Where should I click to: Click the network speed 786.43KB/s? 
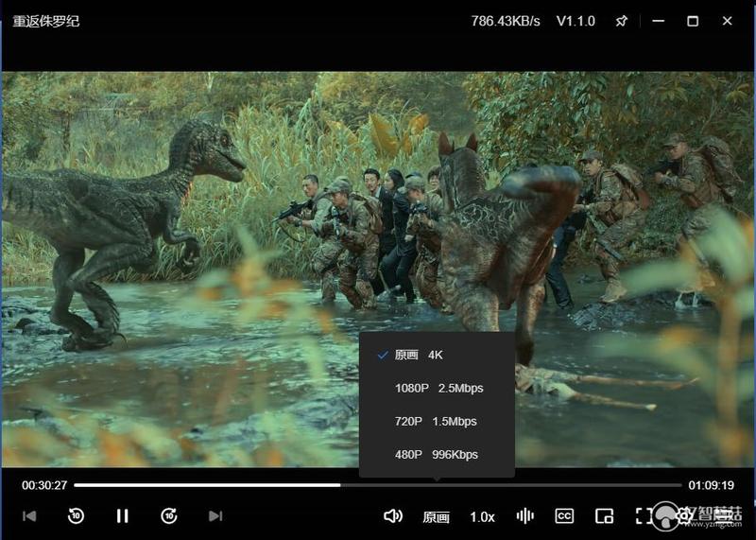[x=506, y=21]
